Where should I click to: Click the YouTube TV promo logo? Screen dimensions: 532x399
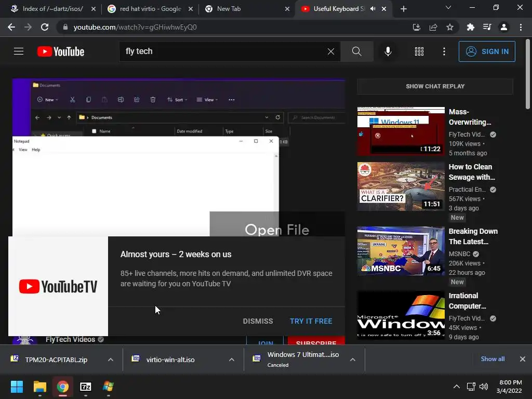(58, 286)
